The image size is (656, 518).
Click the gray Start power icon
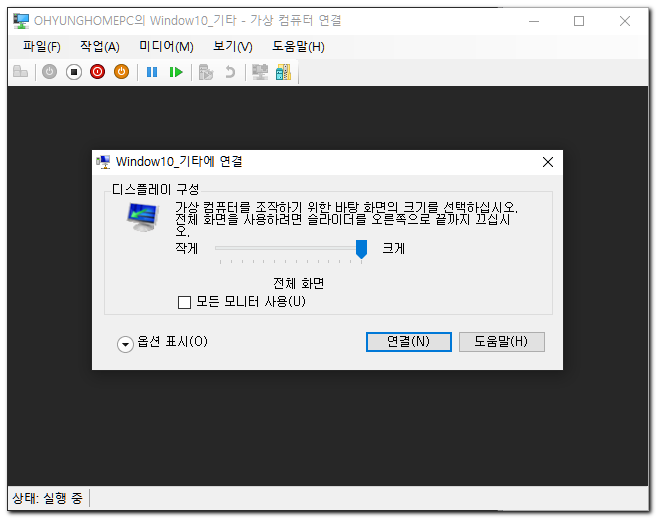(49, 72)
